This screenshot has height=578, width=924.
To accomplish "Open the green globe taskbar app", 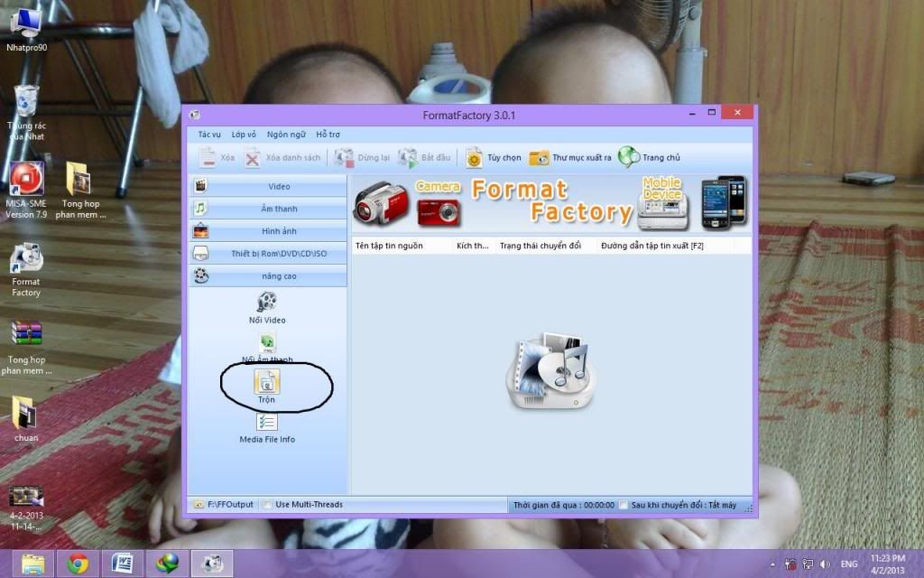I will [167, 564].
